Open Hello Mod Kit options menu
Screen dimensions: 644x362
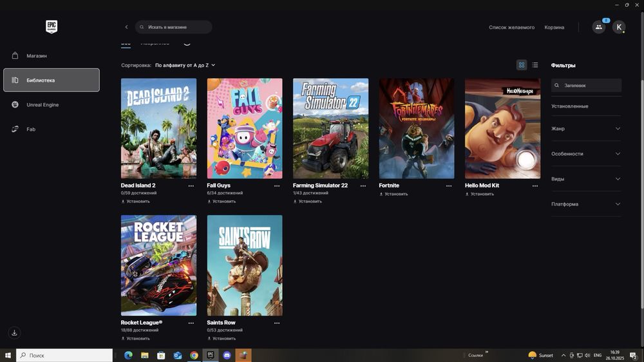pos(535,186)
